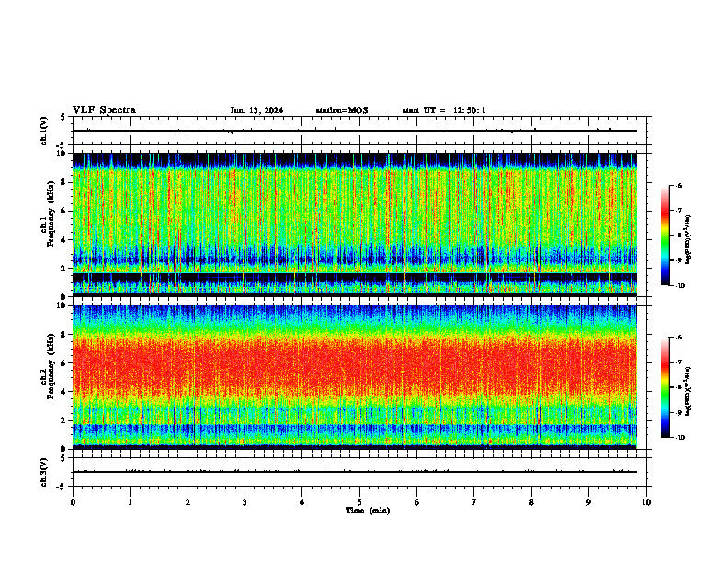Click the "4" kHz tick of ch.2 spectrogram
728x563 pixels.
pos(65,392)
